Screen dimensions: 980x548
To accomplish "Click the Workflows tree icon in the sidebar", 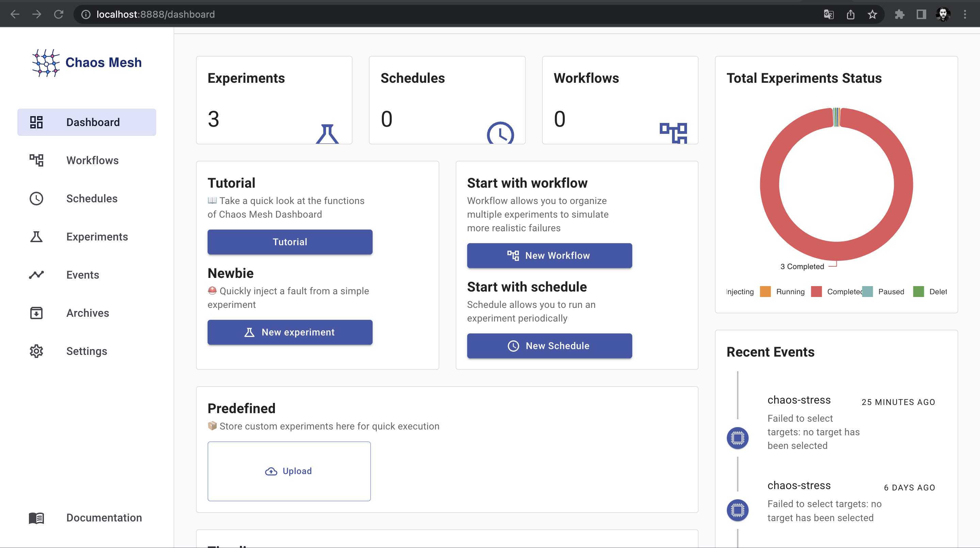I will 36,160.
